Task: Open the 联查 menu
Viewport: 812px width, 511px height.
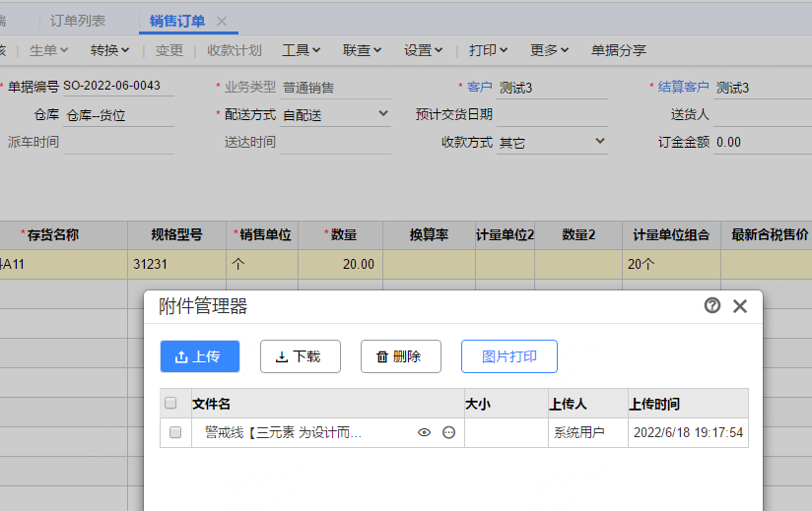Action: pos(363,50)
